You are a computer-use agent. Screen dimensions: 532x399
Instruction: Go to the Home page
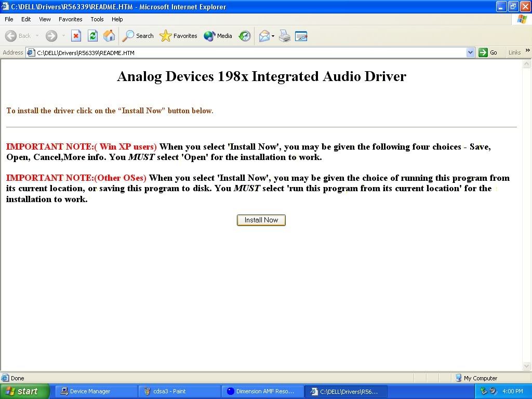[109, 36]
